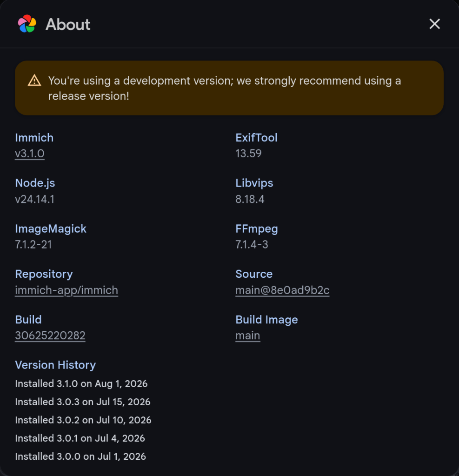Click the FFmpeg version 7.1.4-3
This screenshot has width=459, height=476.
pos(252,244)
